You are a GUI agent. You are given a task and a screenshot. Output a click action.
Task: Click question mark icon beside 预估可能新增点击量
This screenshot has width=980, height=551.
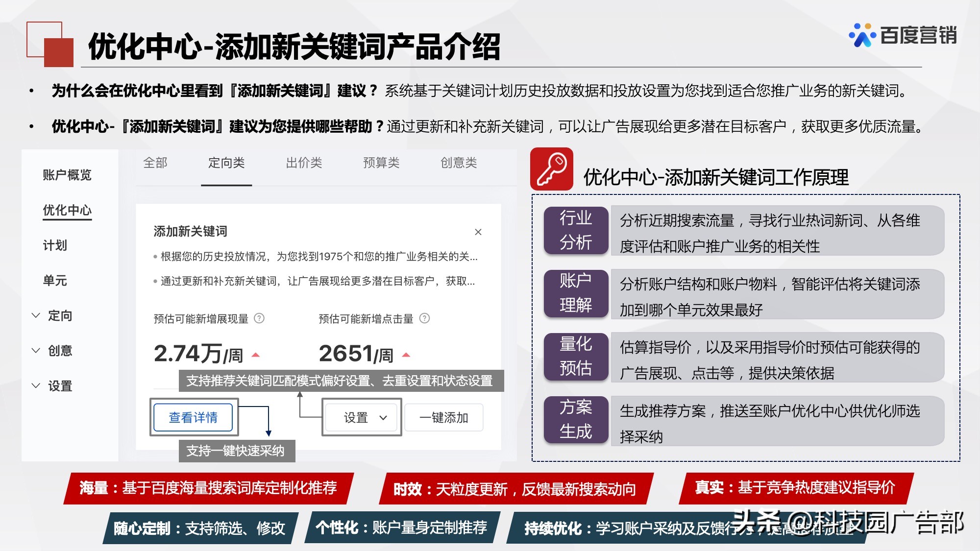pos(424,319)
